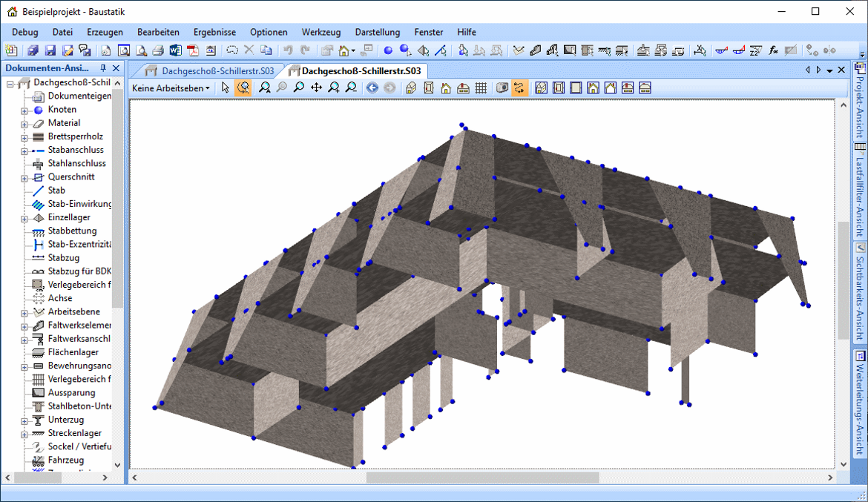Expand the Querschnitt tree node
The width and height of the screenshot is (868, 502).
tap(24, 177)
